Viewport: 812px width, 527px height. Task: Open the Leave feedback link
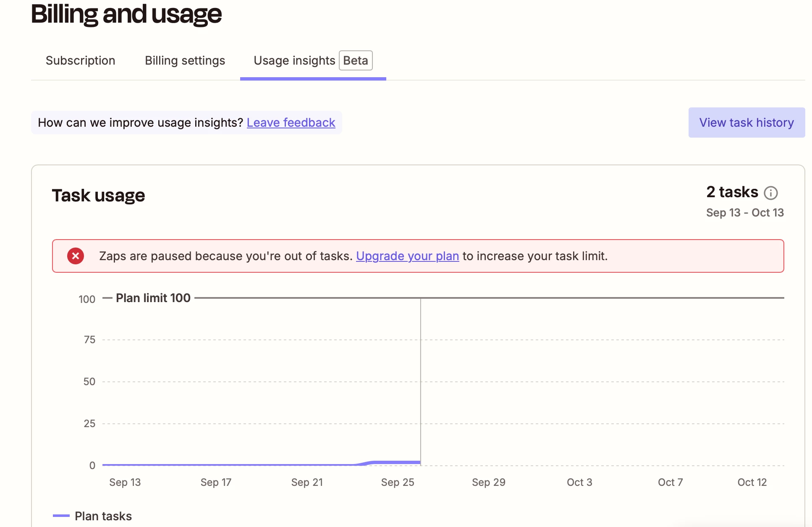point(291,123)
